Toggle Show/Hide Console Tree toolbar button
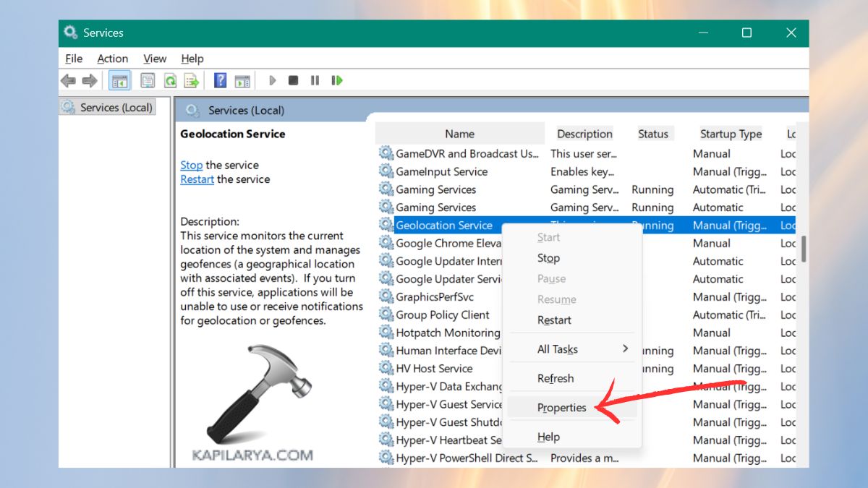 coord(120,81)
